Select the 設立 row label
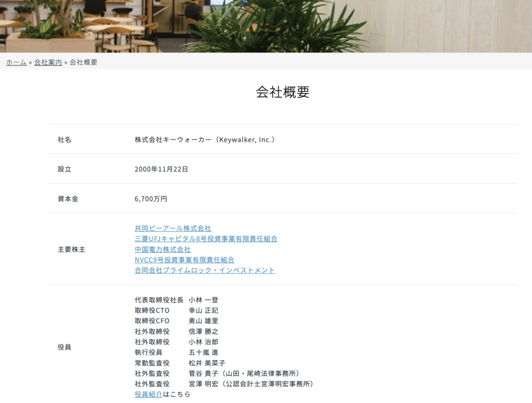Viewport: 532px width, 403px height. tap(64, 169)
